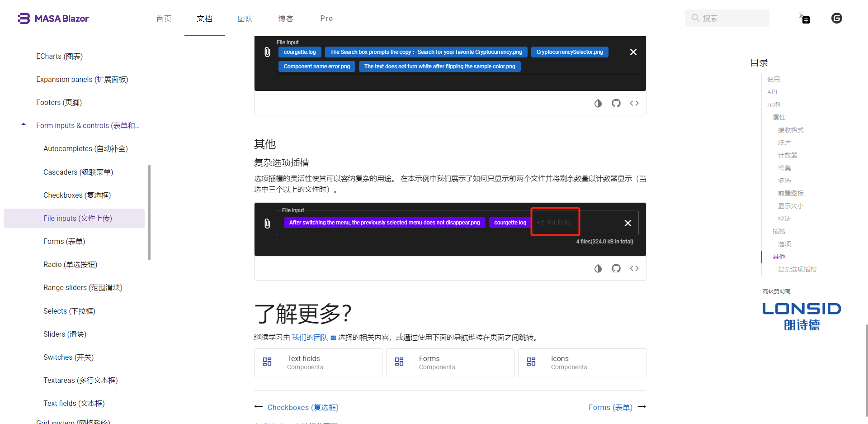Focus the 搜索 search field

tap(727, 18)
